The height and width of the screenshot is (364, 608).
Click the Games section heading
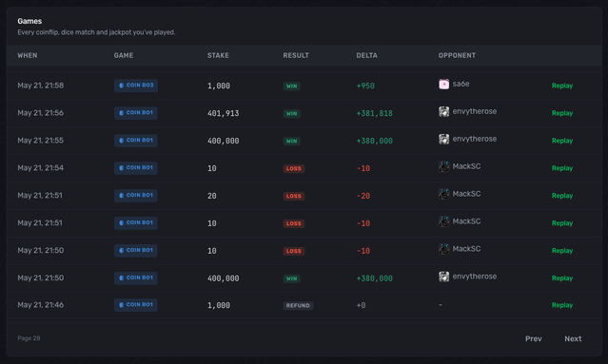pos(29,21)
